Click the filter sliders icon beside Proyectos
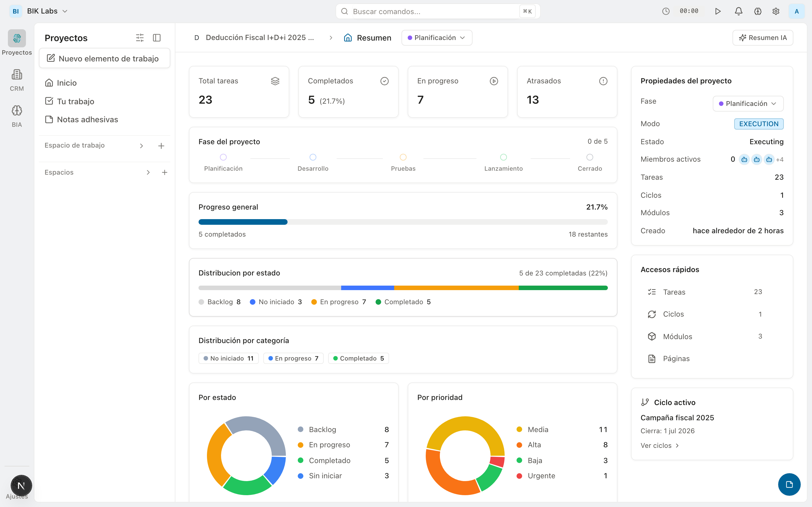The image size is (812, 507). [x=140, y=38]
